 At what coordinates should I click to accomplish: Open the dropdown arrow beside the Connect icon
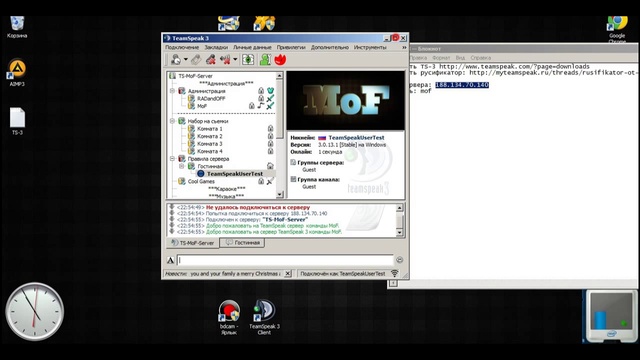coord(186,60)
